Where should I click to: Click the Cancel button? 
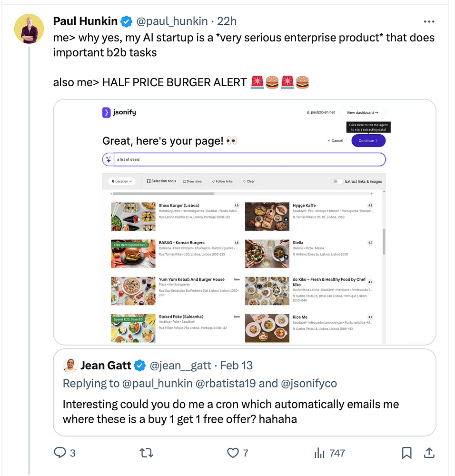tap(336, 141)
